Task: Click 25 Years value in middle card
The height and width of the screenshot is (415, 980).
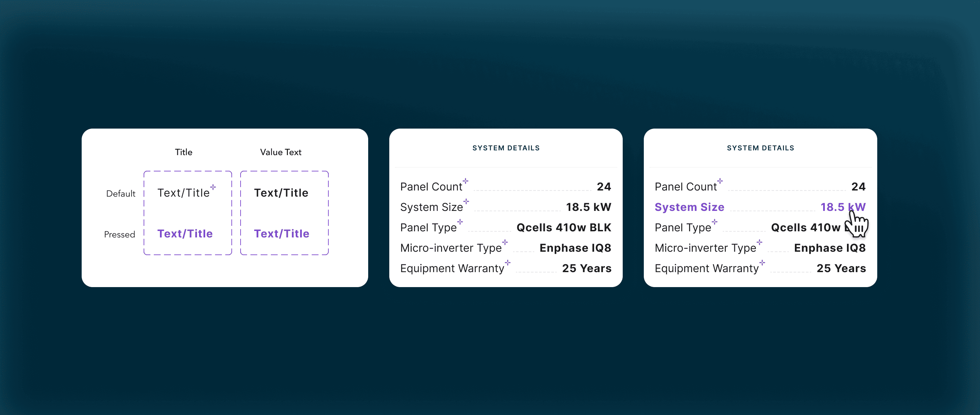Action: coord(586,268)
